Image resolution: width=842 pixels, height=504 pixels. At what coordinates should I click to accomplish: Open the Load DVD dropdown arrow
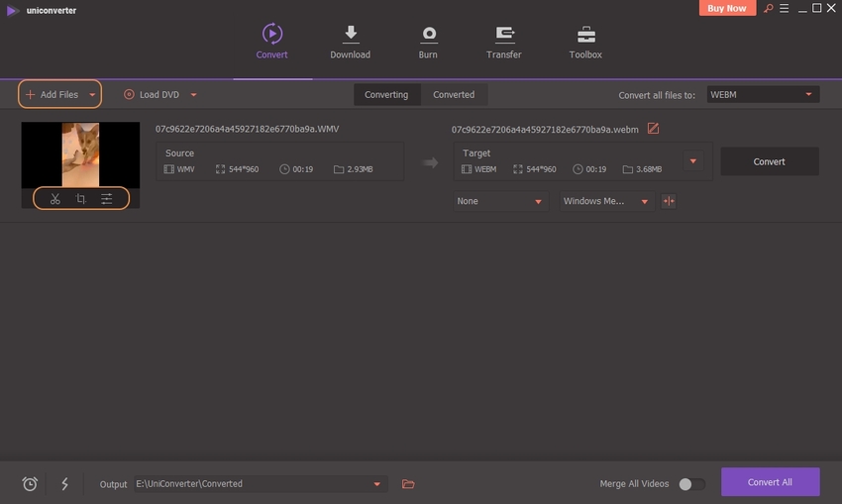pyautogui.click(x=193, y=95)
